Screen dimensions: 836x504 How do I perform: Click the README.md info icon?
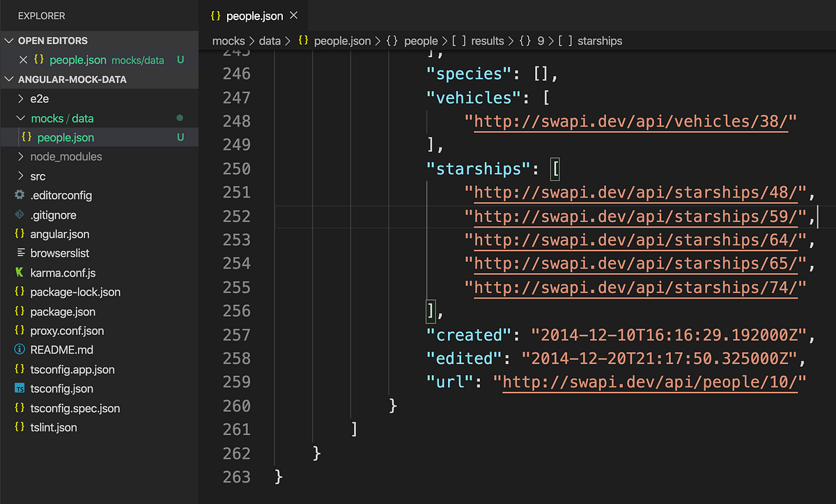(x=20, y=350)
